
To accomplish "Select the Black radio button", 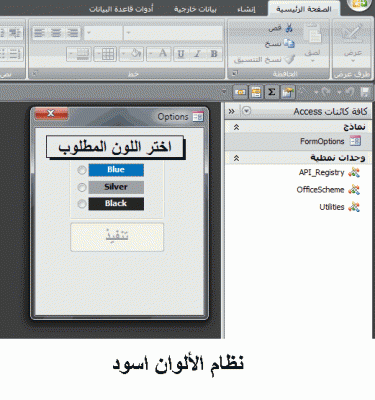I will [x=82, y=204].
